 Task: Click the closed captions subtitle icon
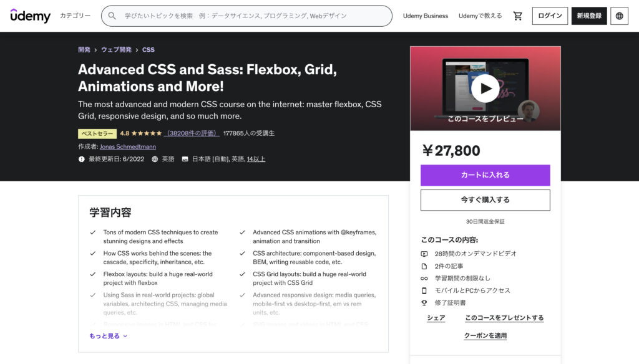(x=185, y=159)
